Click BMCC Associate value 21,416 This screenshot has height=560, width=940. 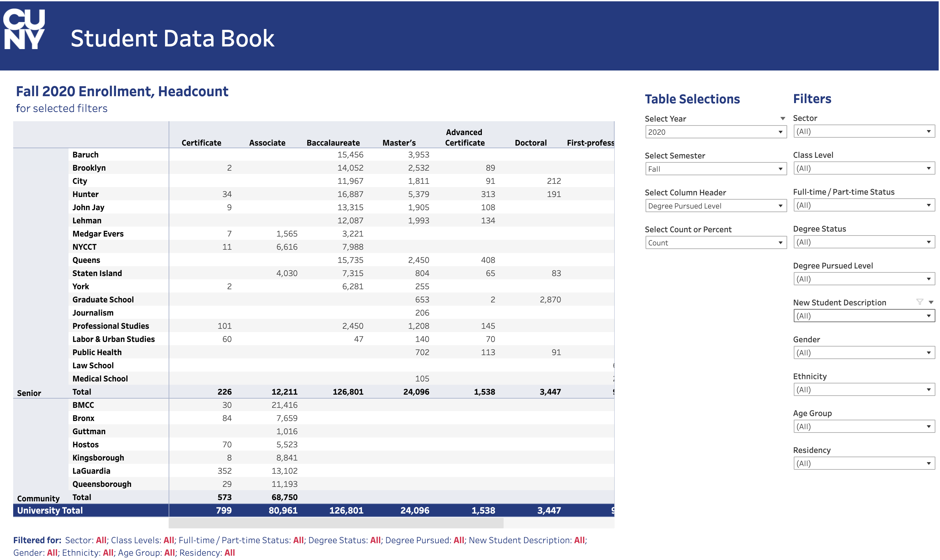pyautogui.click(x=285, y=405)
